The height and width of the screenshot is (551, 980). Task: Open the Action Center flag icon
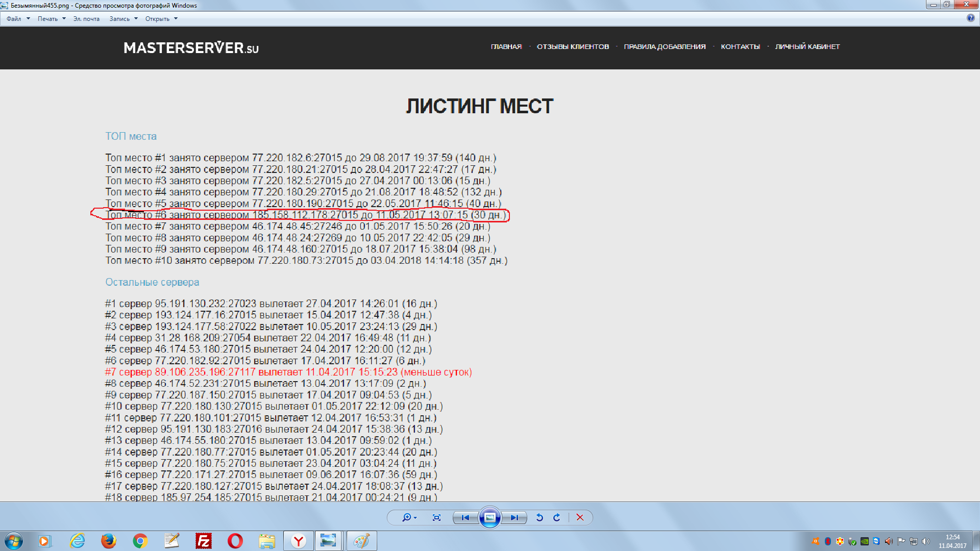pos(901,541)
